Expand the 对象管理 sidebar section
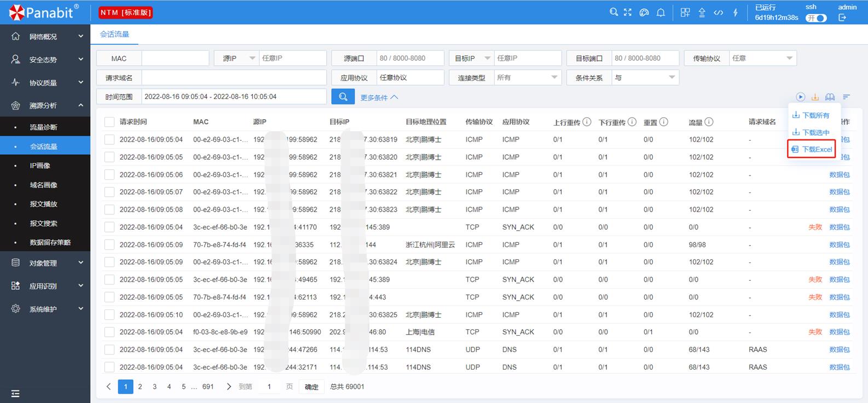The width and height of the screenshot is (868, 403). point(45,263)
